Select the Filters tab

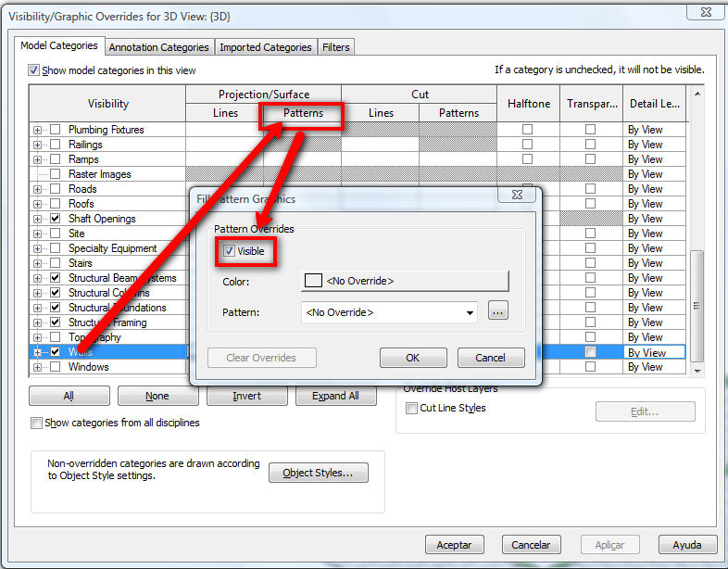click(335, 47)
